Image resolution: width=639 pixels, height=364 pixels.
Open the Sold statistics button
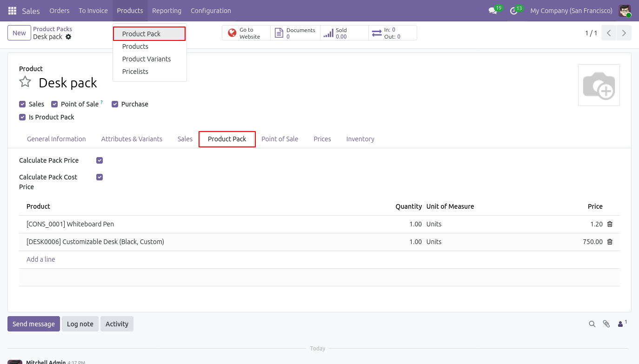click(x=344, y=33)
